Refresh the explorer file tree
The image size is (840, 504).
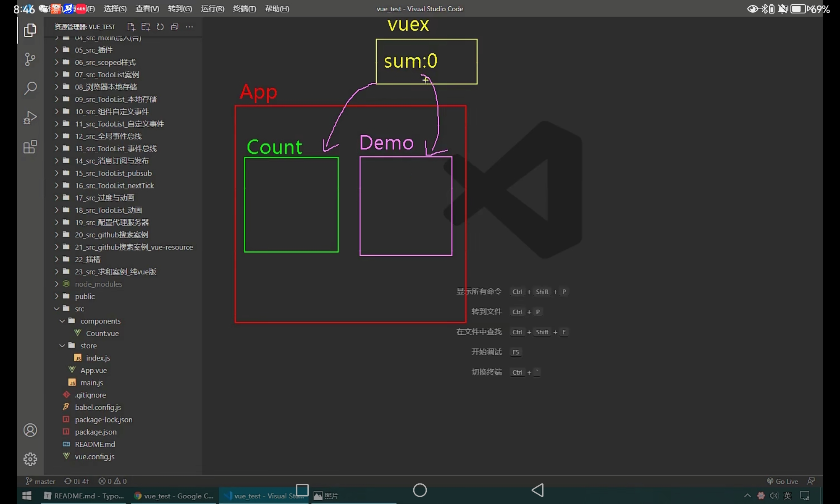click(160, 27)
